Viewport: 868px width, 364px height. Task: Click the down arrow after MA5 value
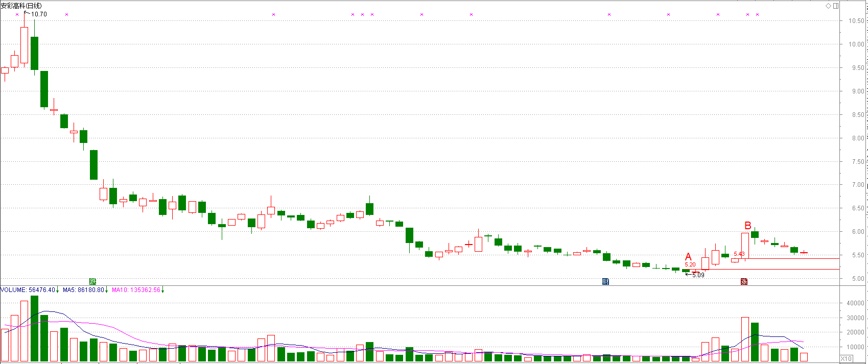pyautogui.click(x=107, y=290)
